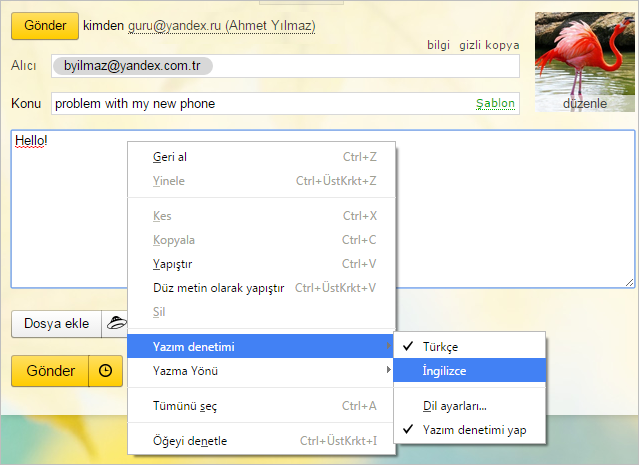This screenshot has width=639, height=465.
Task: Click in the Alıcı recipient field
Action: coord(285,66)
